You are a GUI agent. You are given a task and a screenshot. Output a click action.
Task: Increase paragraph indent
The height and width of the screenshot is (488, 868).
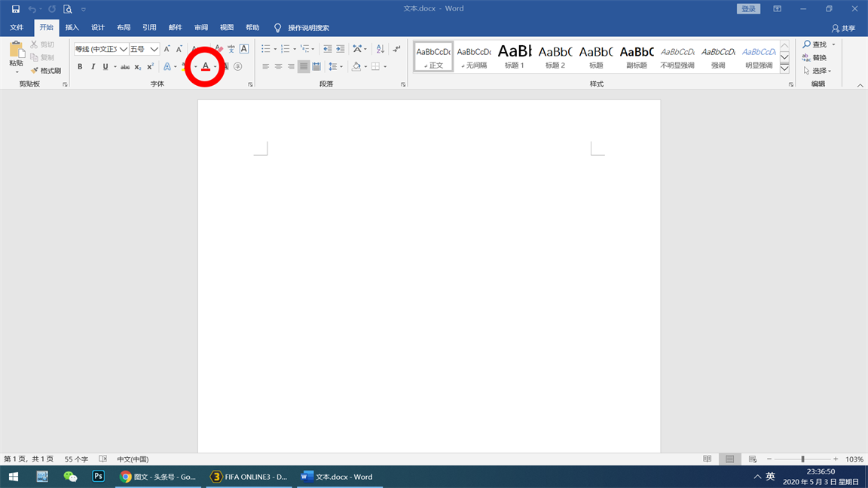pos(340,49)
